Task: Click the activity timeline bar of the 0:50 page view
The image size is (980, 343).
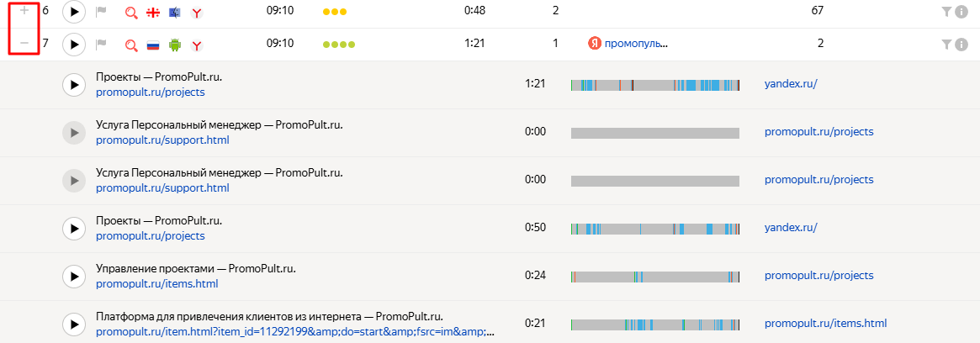Action: 655,229
